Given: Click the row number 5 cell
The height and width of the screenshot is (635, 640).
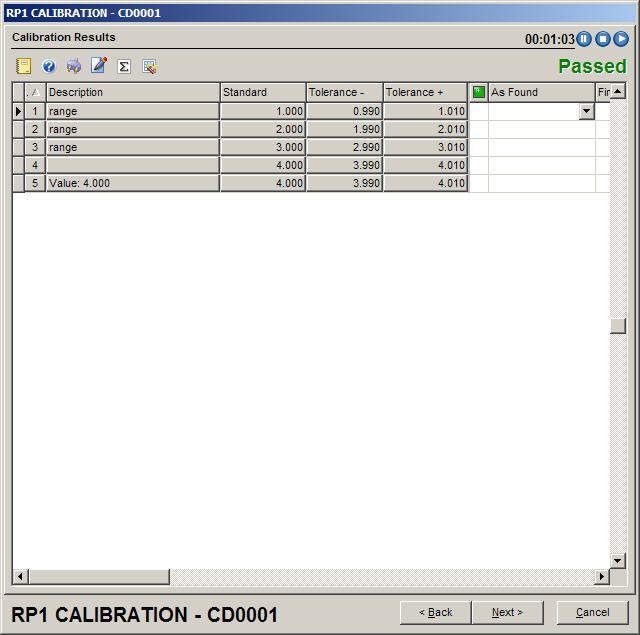Looking at the screenshot, I should [35, 183].
